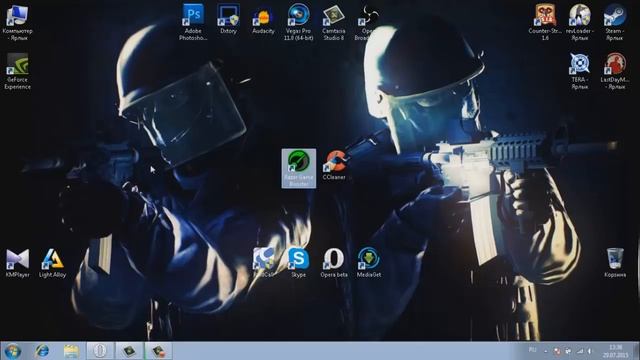This screenshot has height=360, width=640.
Task: Launch the LastDayM... desktop shortcut
Action: 615,71
